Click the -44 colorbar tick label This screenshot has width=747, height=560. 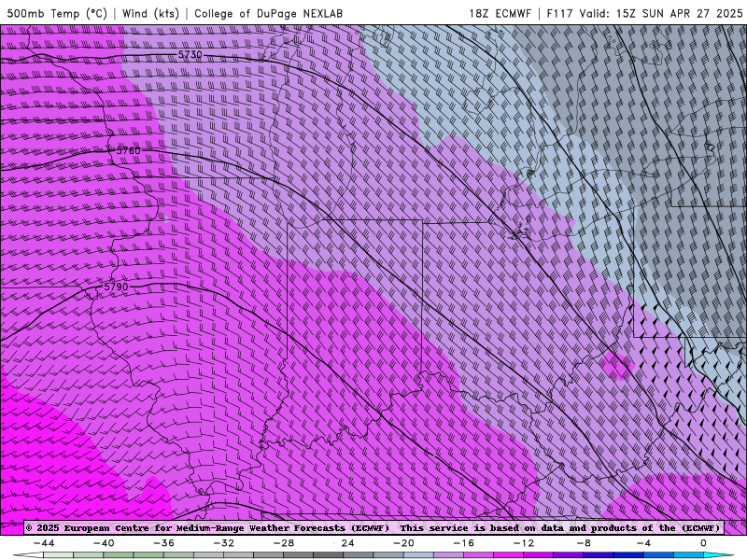tap(44, 543)
